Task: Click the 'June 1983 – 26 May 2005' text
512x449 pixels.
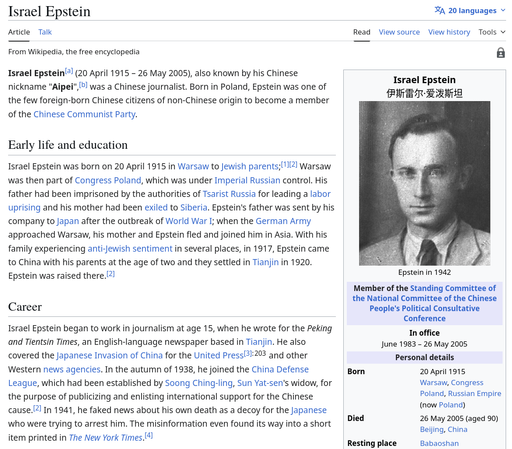Action: coord(424,344)
